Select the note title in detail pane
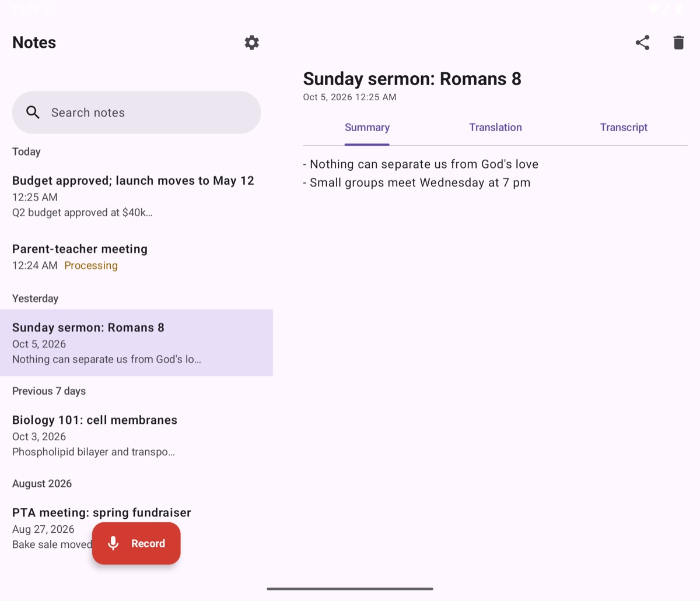The width and height of the screenshot is (700, 601). tap(412, 79)
